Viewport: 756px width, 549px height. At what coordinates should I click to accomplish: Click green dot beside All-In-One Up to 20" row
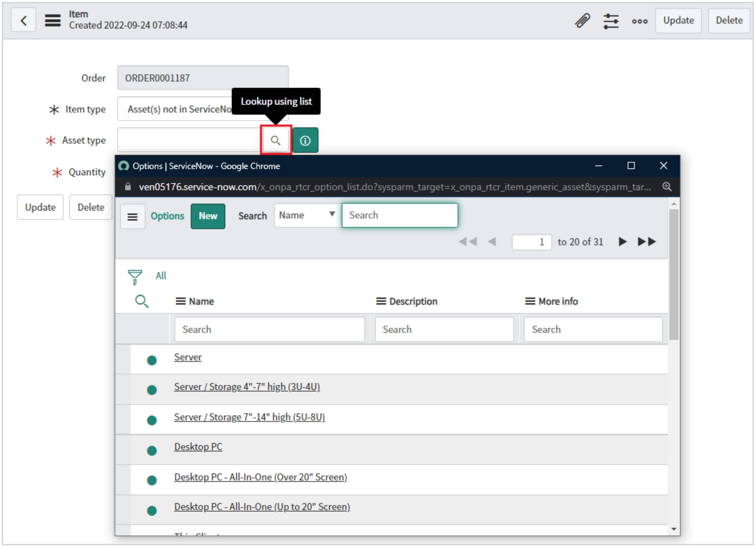pos(152,511)
